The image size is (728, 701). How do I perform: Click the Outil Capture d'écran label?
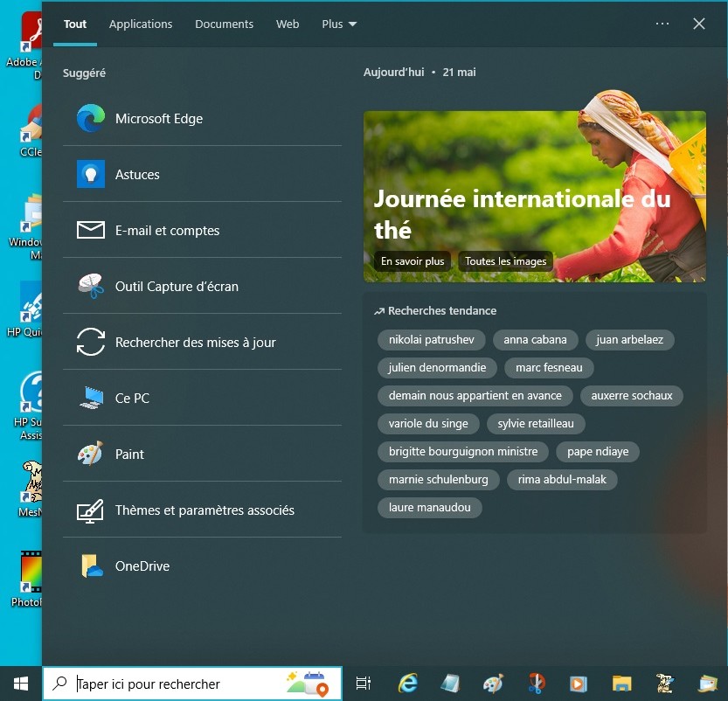[x=177, y=287]
